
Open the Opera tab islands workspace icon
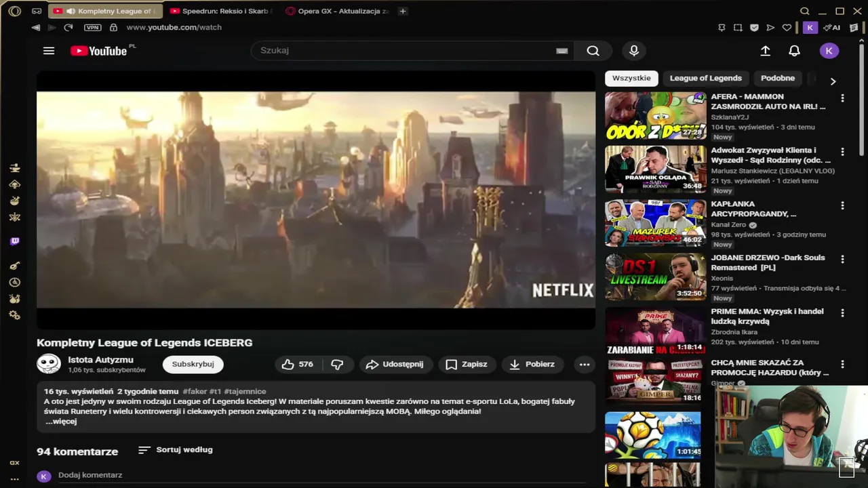37,11
